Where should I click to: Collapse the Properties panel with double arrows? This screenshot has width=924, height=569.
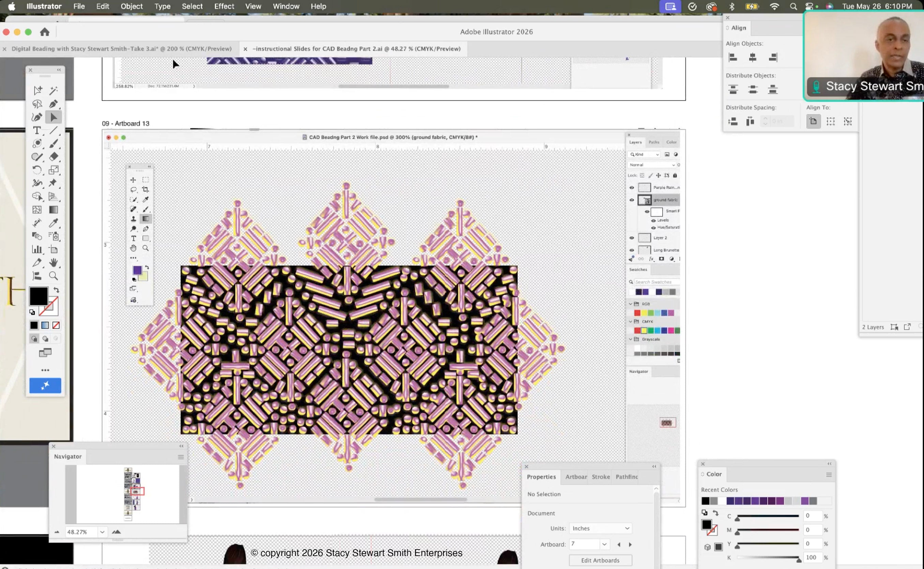pyautogui.click(x=654, y=467)
